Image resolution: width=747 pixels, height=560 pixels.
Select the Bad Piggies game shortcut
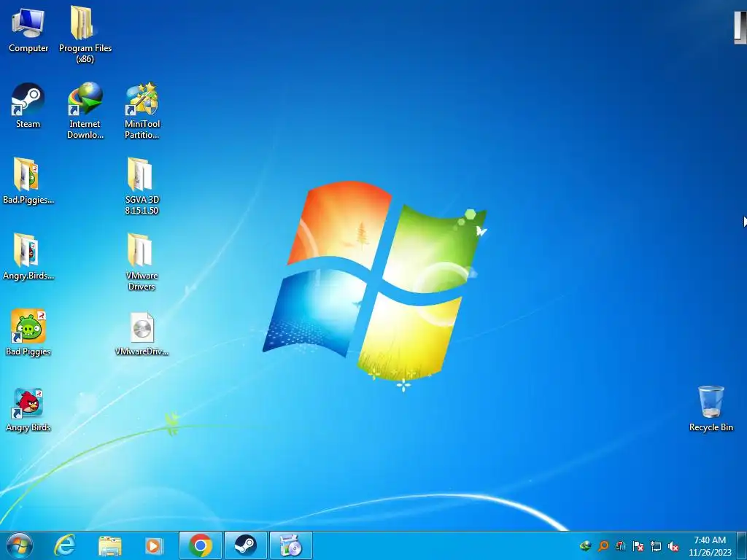[x=28, y=332]
